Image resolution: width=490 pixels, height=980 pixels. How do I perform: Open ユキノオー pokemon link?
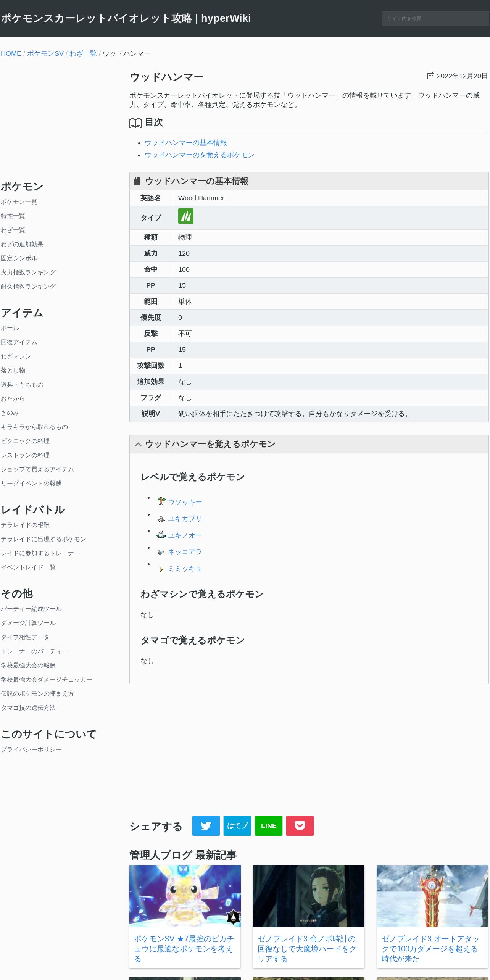pyautogui.click(x=185, y=535)
